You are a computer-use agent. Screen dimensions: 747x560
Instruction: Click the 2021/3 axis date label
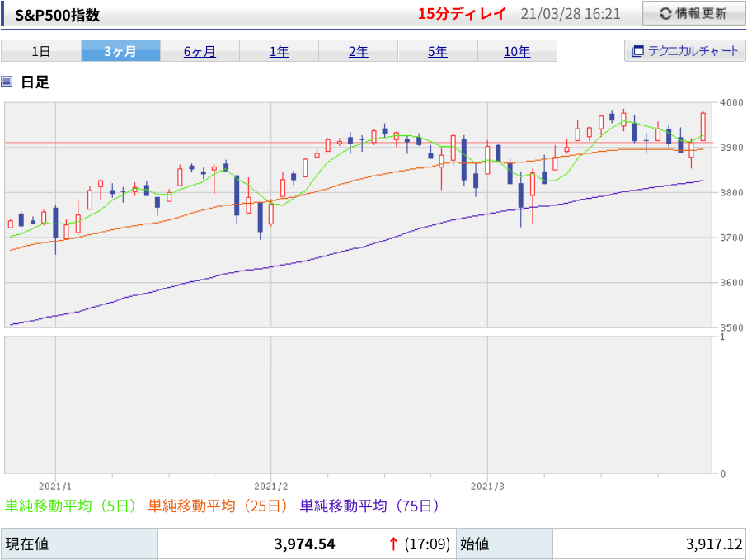487,487
